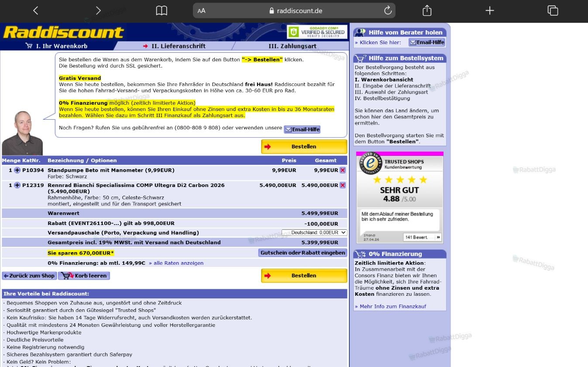The width and height of the screenshot is (588, 367).
Task: Open a new tab with plus icon
Action: (490, 10)
